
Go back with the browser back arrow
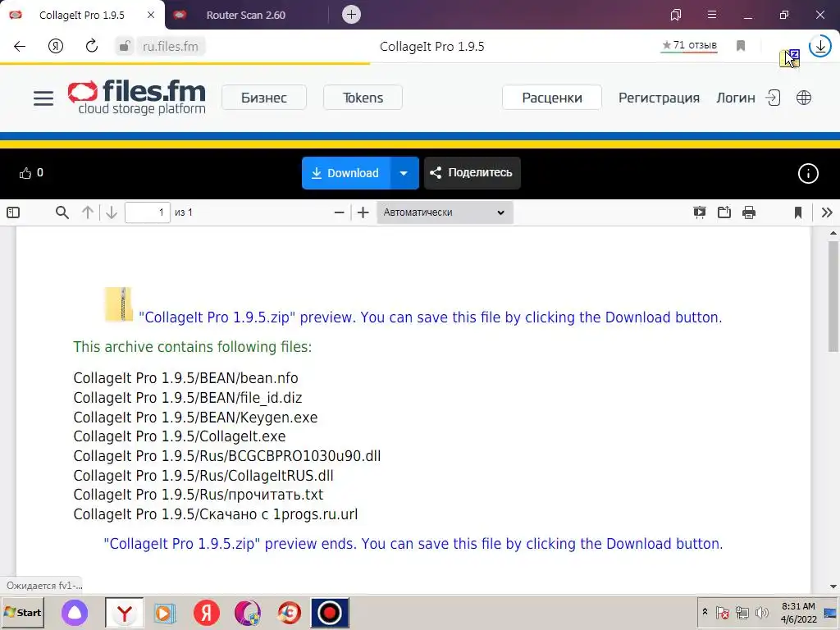[x=20, y=46]
